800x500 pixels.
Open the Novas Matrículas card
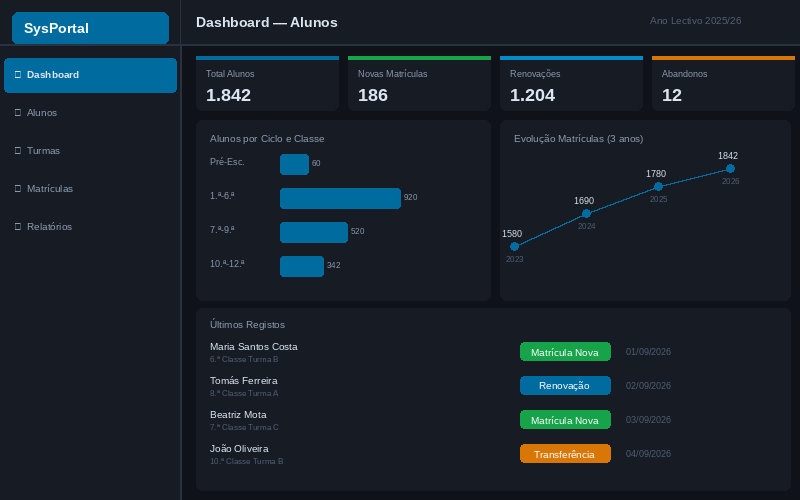[x=419, y=83]
